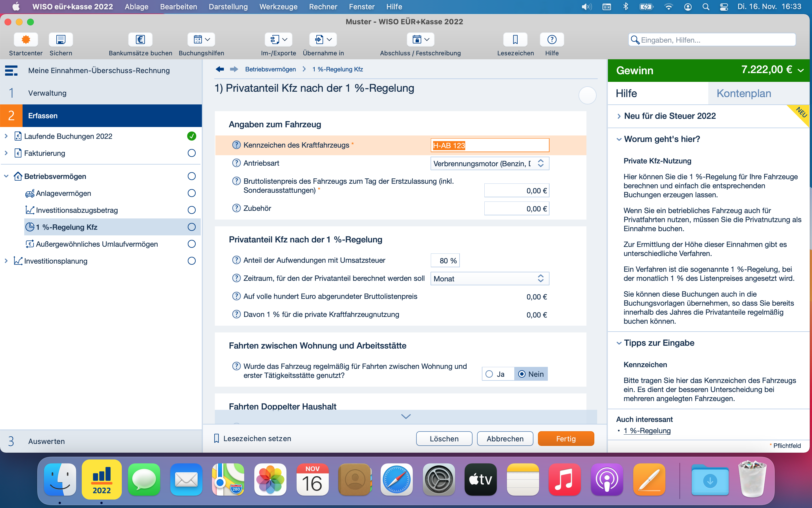Open the Hilfe question mark toolbar icon
Image resolution: width=812 pixels, height=508 pixels.
click(552, 40)
